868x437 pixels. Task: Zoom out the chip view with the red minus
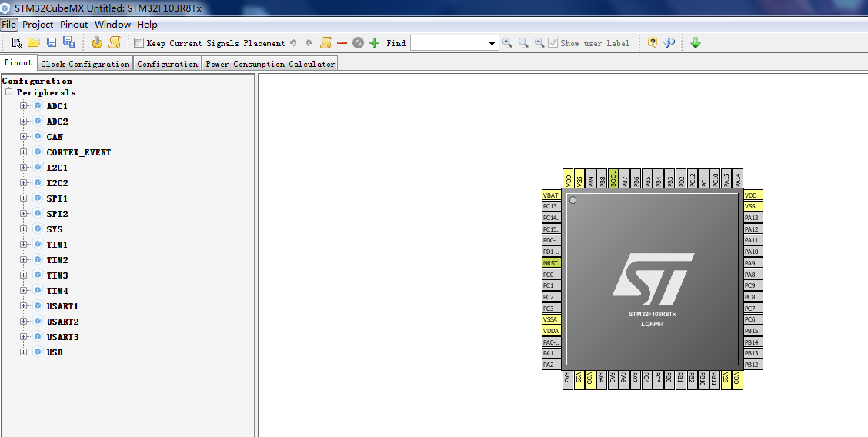click(342, 42)
